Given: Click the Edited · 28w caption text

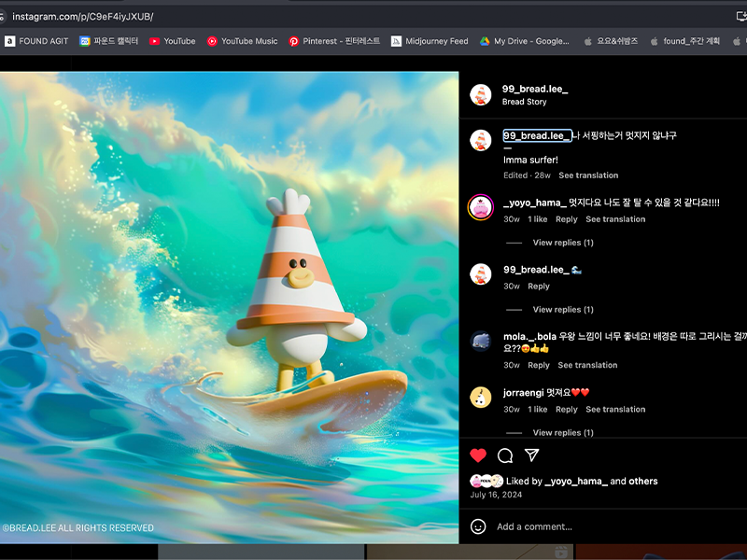Looking at the screenshot, I should pos(527,175).
